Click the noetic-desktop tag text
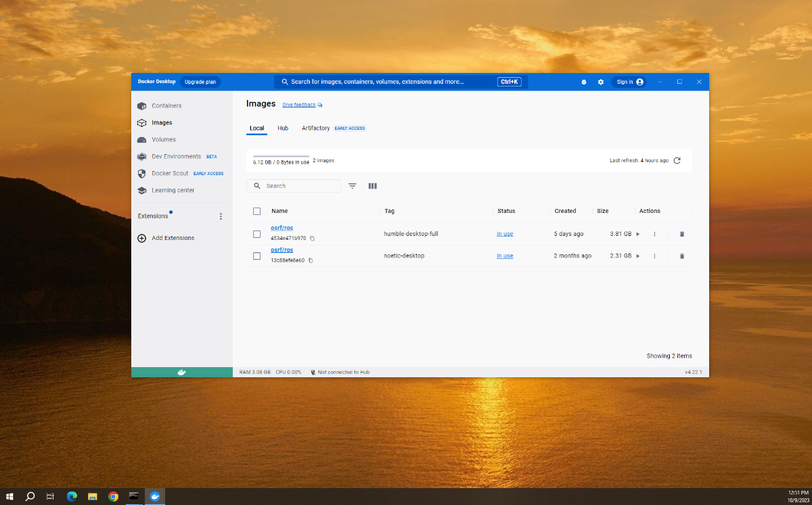Viewport: 812px width, 505px height. pyautogui.click(x=404, y=256)
